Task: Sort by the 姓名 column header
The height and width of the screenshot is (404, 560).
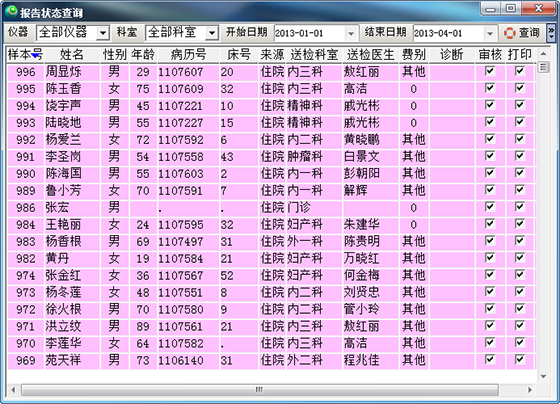Action: coord(72,55)
